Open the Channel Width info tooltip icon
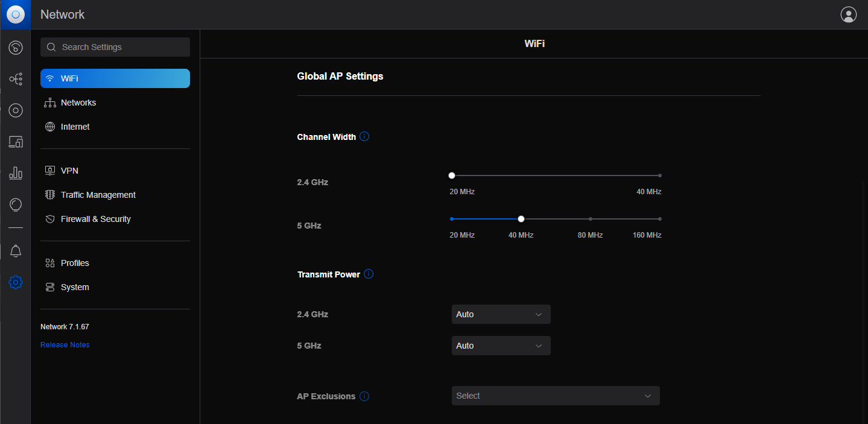The width and height of the screenshot is (868, 424). pos(364,136)
